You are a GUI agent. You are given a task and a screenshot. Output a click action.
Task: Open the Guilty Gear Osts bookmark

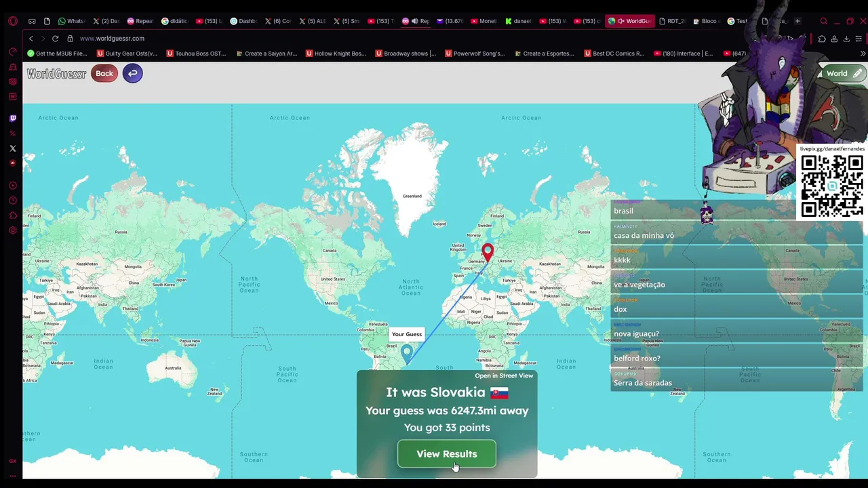[x=127, y=54]
